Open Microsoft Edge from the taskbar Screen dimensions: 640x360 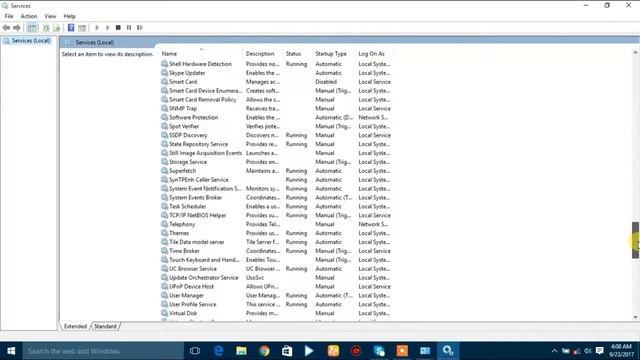pos(219,351)
